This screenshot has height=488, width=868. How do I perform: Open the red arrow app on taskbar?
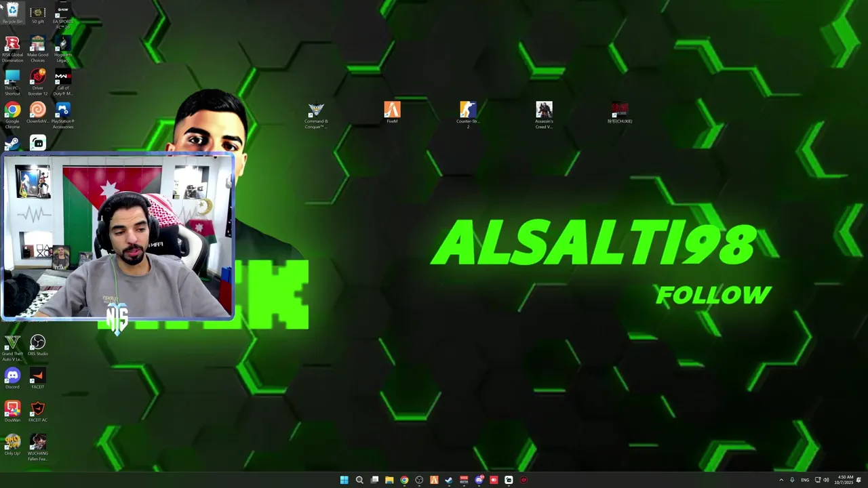(494, 480)
